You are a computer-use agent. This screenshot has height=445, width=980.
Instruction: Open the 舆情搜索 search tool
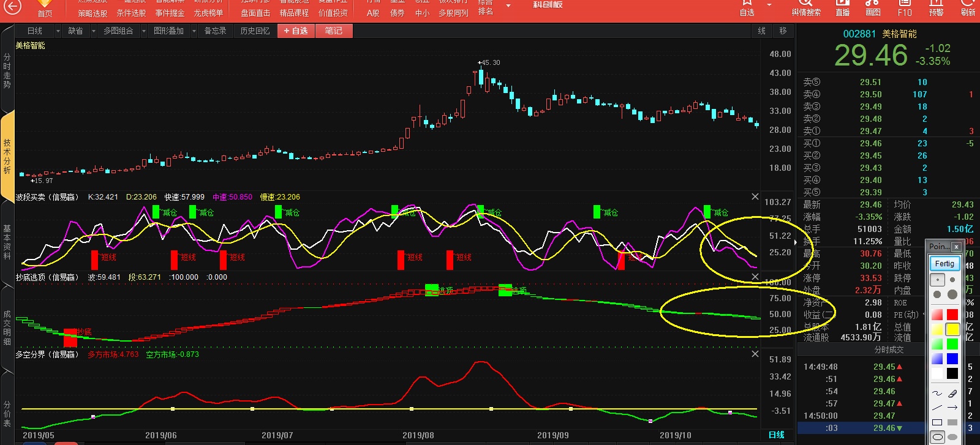pos(806,9)
